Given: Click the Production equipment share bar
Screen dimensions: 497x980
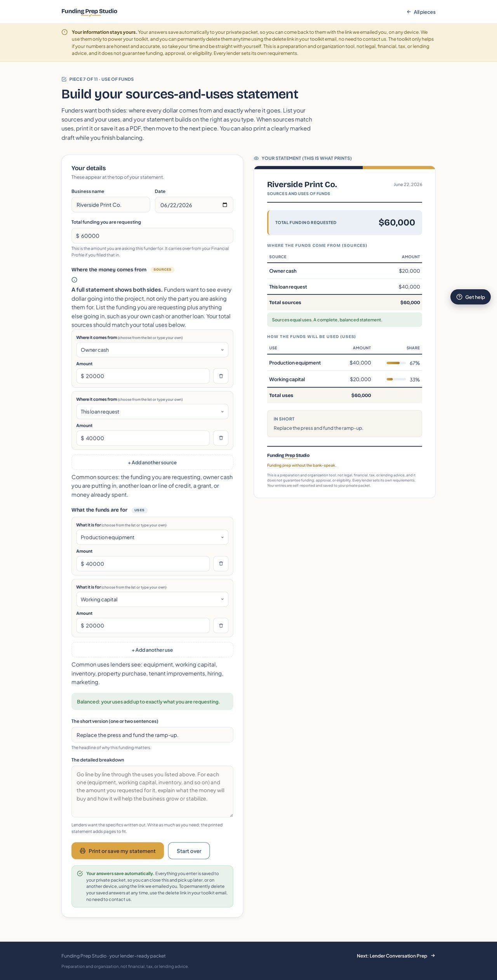Looking at the screenshot, I should 396,363.
